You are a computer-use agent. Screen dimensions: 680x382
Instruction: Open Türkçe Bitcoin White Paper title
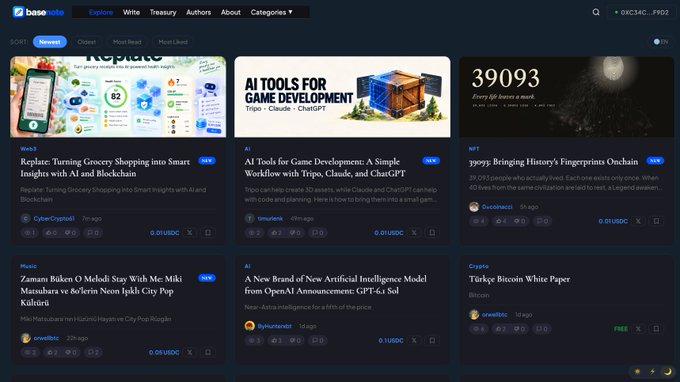pos(519,279)
